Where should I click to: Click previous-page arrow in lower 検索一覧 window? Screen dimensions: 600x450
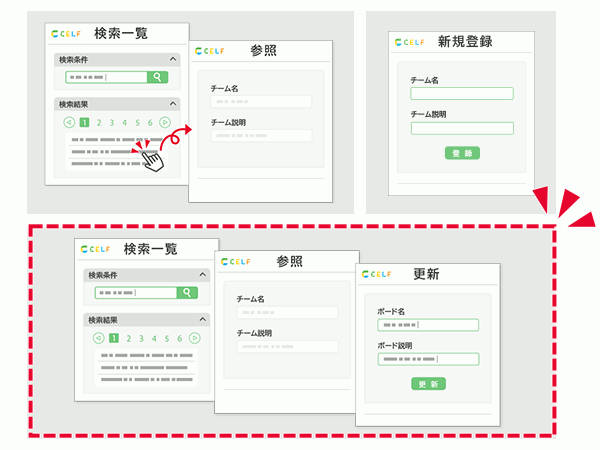tap(98, 338)
